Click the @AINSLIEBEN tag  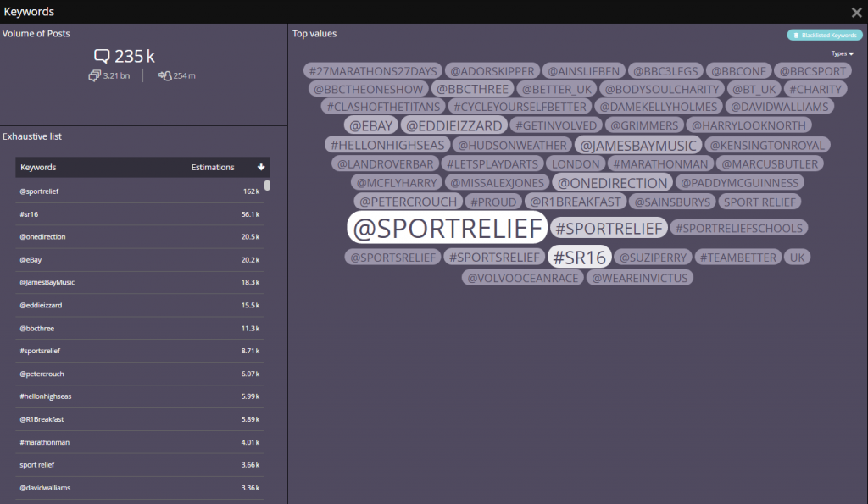tap(584, 71)
